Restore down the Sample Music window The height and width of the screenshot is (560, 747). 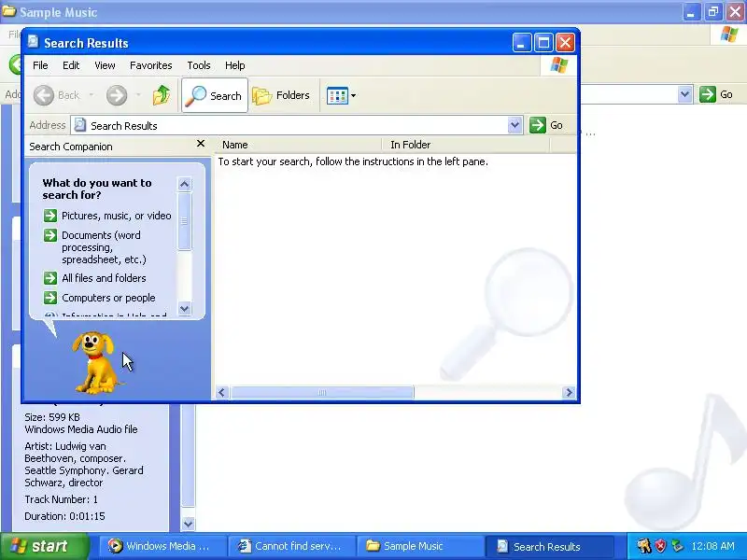(x=713, y=11)
